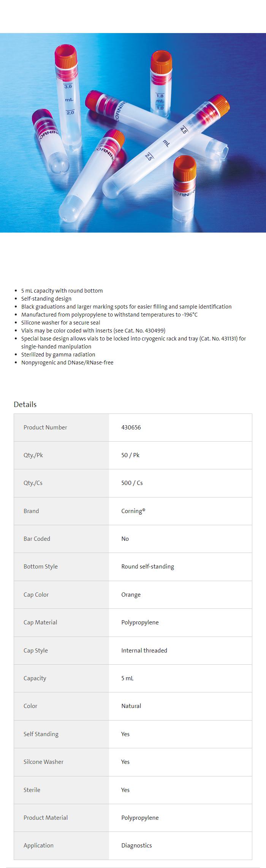Click the Sterilized by gamma radiation bullet
The image size is (266, 868).
[58, 354]
